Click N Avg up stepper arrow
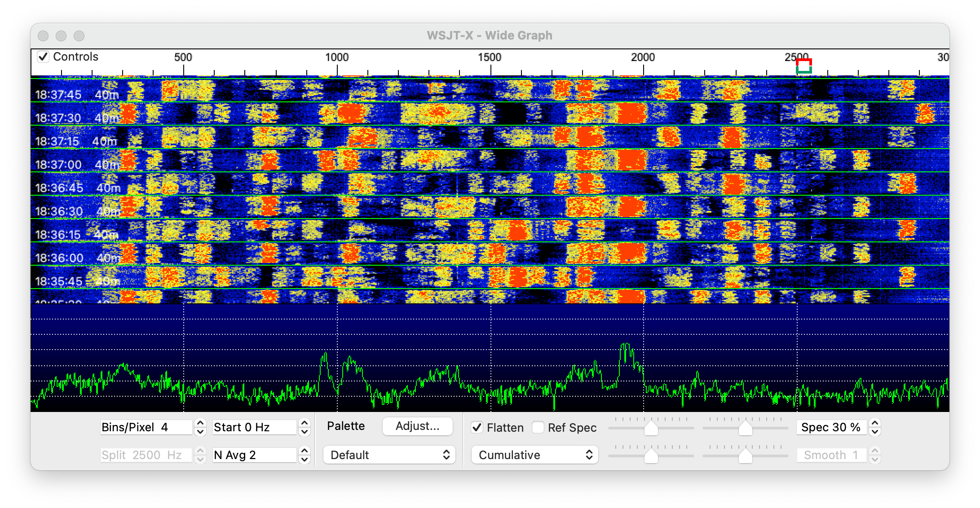 305,451
